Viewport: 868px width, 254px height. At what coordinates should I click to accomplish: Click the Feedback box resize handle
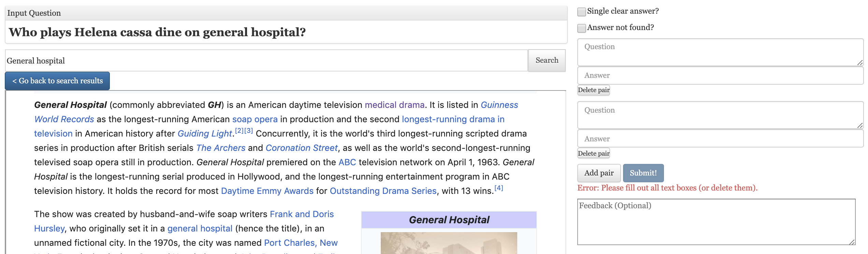tap(852, 242)
